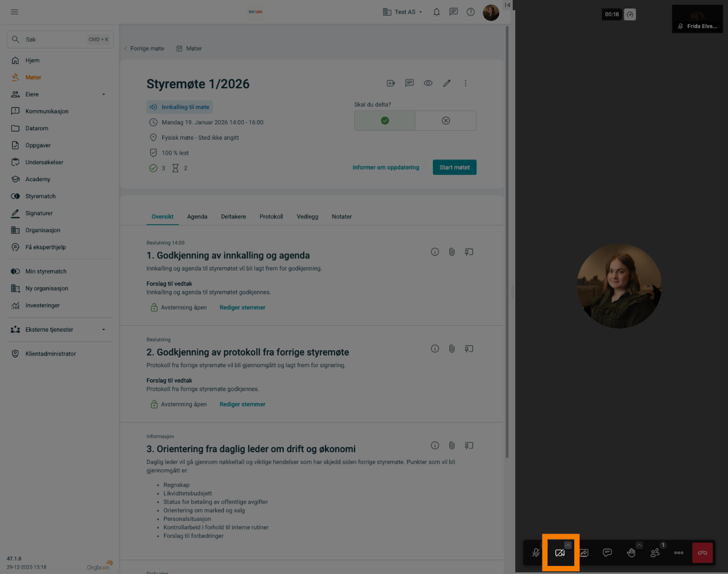Confirm attendance with the green check
This screenshot has width=728, height=574.
[385, 121]
